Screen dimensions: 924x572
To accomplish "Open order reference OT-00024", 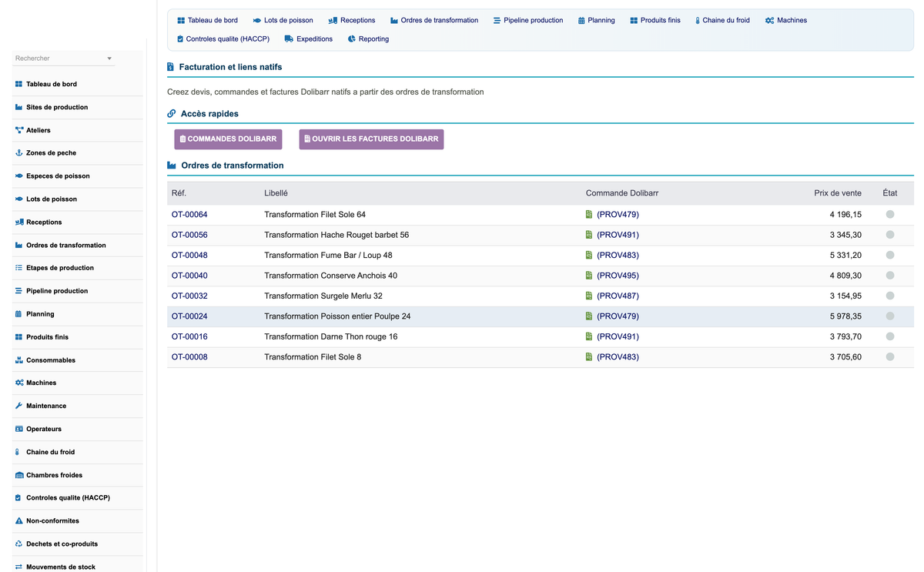I will click(x=189, y=316).
